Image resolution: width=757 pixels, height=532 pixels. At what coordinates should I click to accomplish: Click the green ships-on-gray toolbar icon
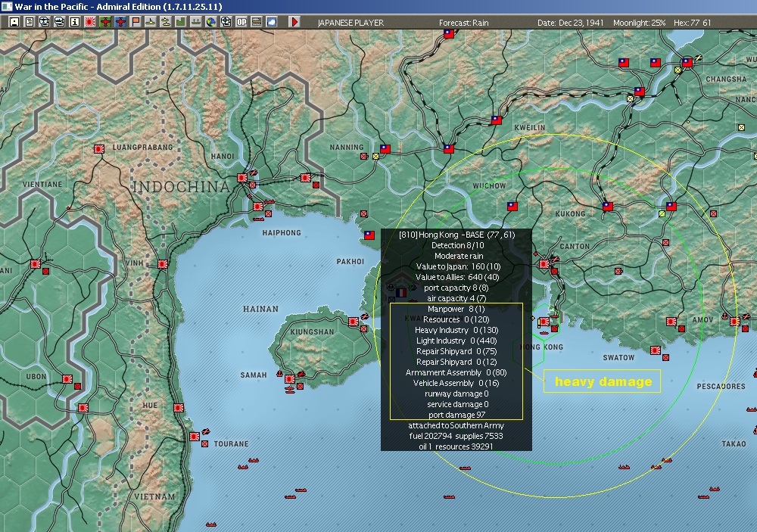[195, 22]
